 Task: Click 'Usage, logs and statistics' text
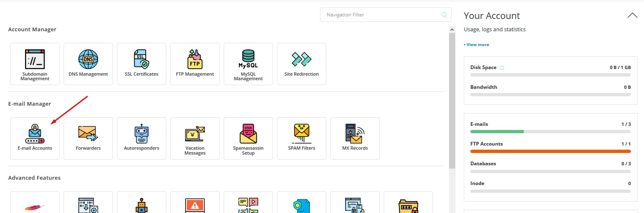(x=495, y=30)
